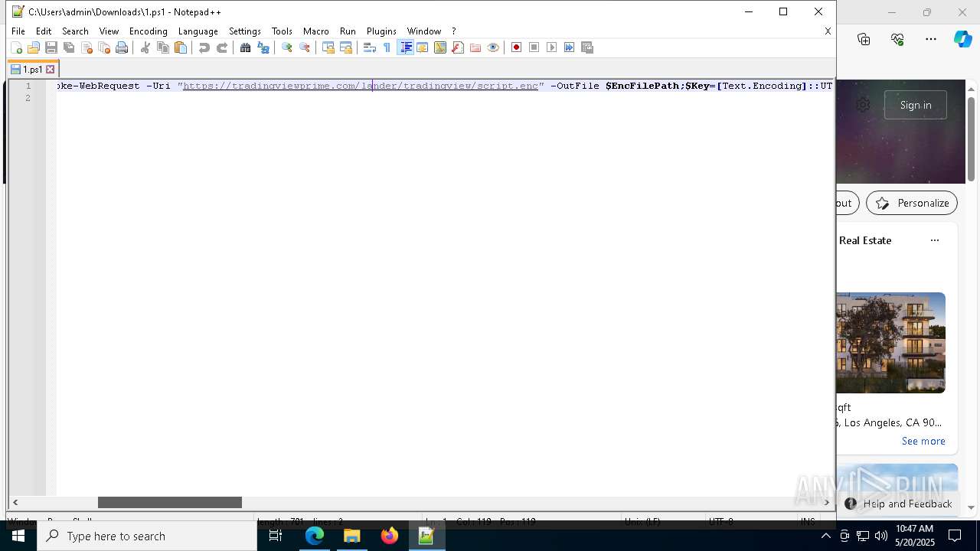Click the Copy toolbar icon
This screenshot has height=551, width=980.
coord(163,47)
